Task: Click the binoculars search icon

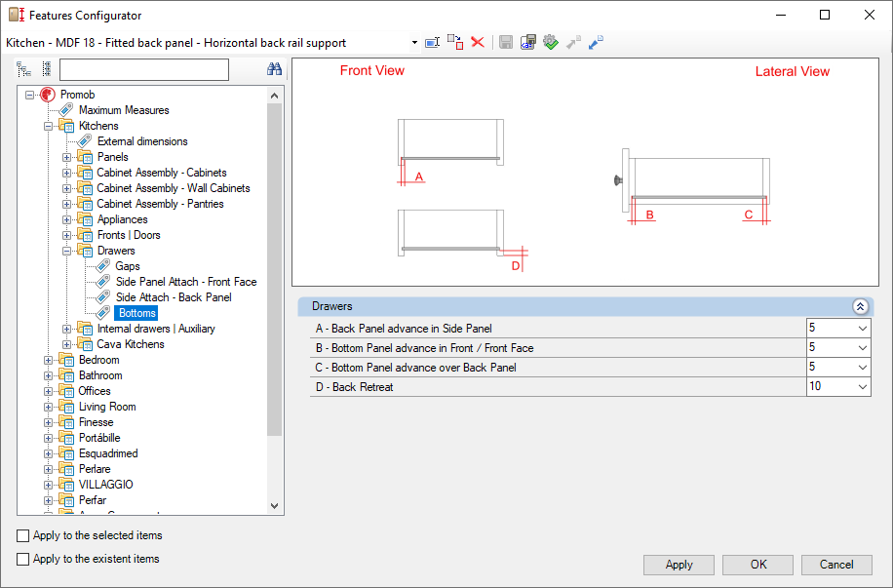Action: click(275, 69)
